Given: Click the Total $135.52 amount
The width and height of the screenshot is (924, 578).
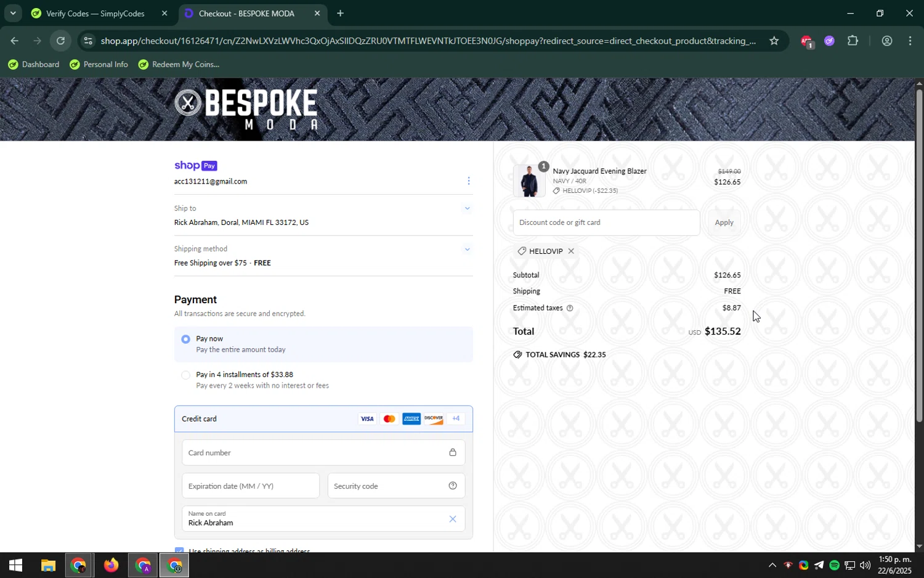Looking at the screenshot, I should click(x=723, y=332).
